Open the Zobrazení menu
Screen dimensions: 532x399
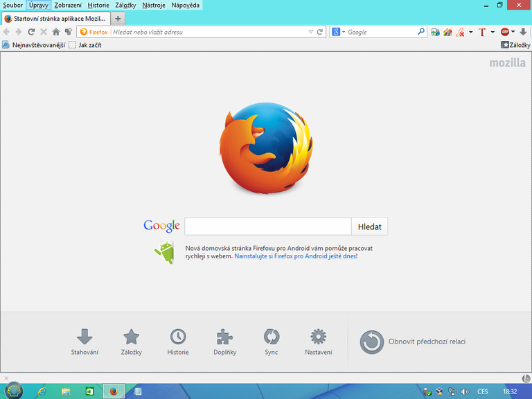tap(68, 5)
